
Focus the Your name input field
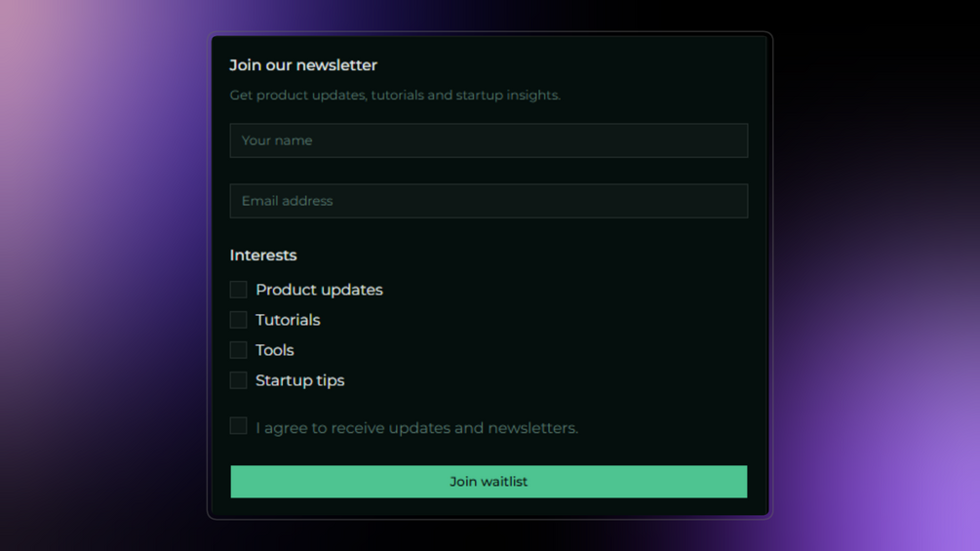click(489, 140)
